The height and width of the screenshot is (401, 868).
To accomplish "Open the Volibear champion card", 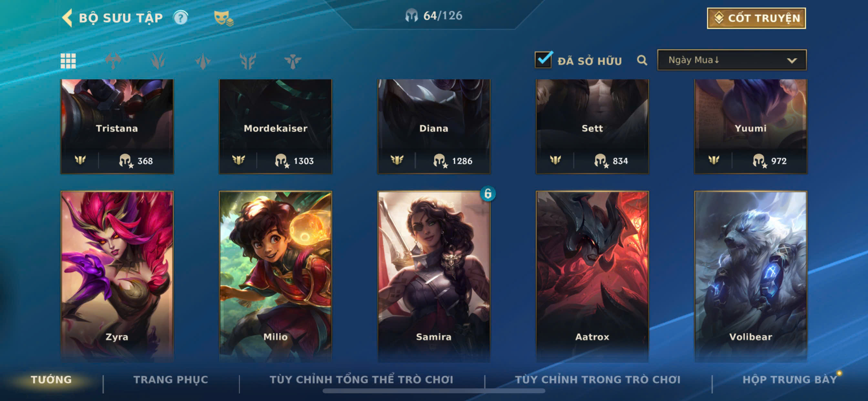I will tap(750, 276).
